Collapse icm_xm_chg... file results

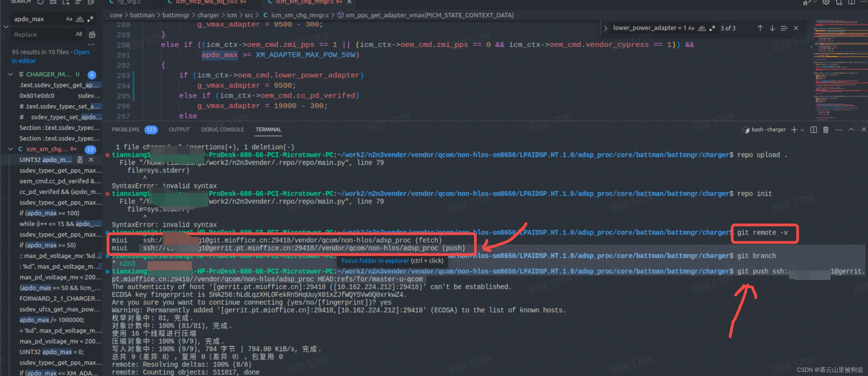pyautogui.click(x=10, y=149)
